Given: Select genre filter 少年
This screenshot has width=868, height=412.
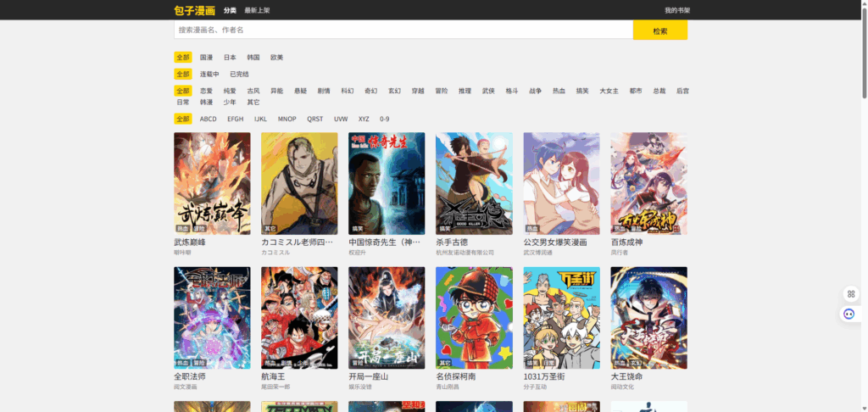Looking at the screenshot, I should (x=230, y=102).
